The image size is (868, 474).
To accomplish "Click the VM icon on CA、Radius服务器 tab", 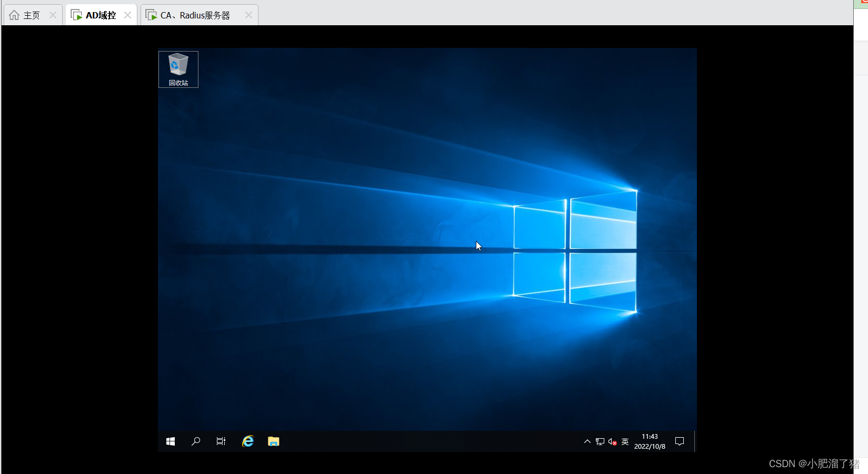I will coord(152,15).
